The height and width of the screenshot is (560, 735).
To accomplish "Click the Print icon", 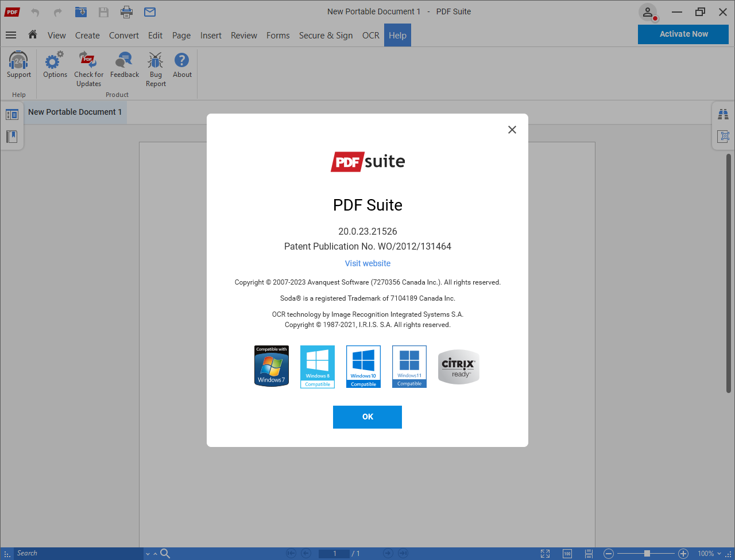I will click(x=127, y=12).
